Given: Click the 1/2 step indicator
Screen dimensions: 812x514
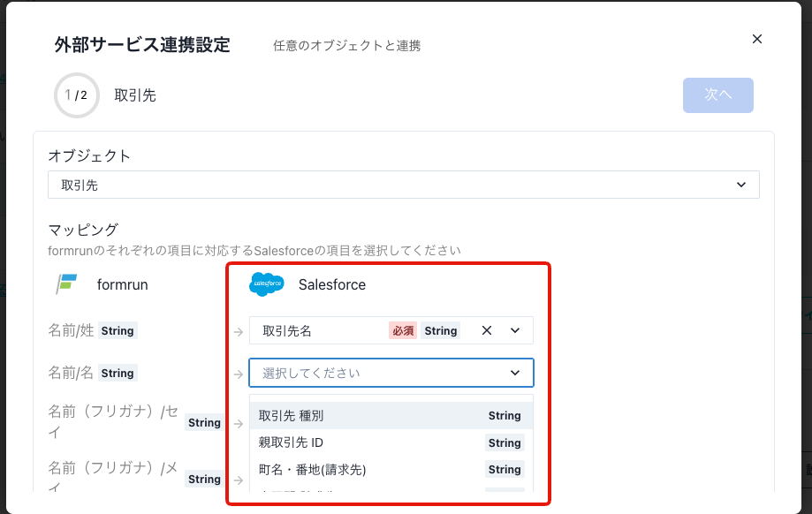Looking at the screenshot, I should (77, 95).
